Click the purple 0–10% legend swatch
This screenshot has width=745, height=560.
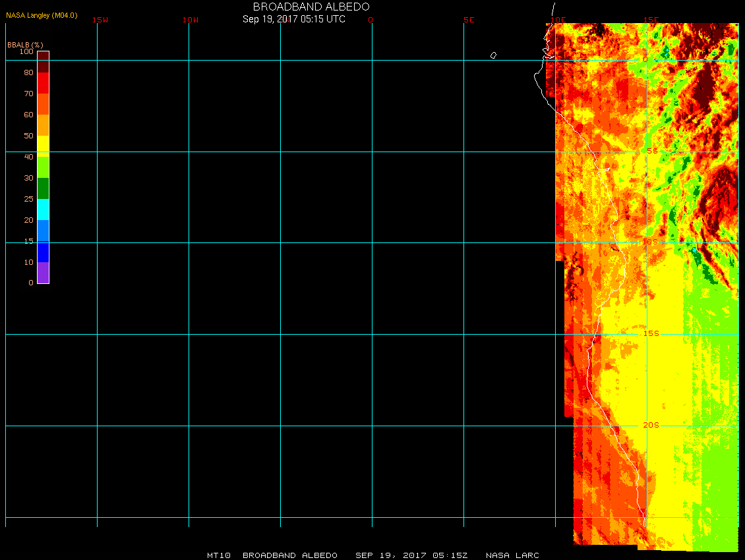(43, 273)
